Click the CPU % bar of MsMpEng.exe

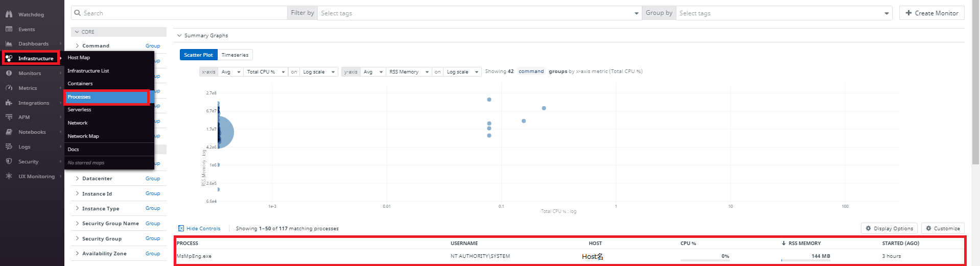tap(705, 260)
